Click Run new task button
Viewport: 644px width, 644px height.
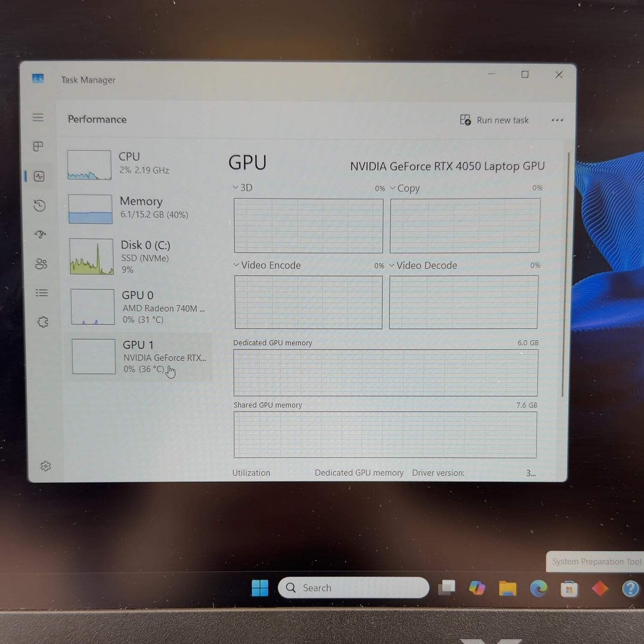494,120
